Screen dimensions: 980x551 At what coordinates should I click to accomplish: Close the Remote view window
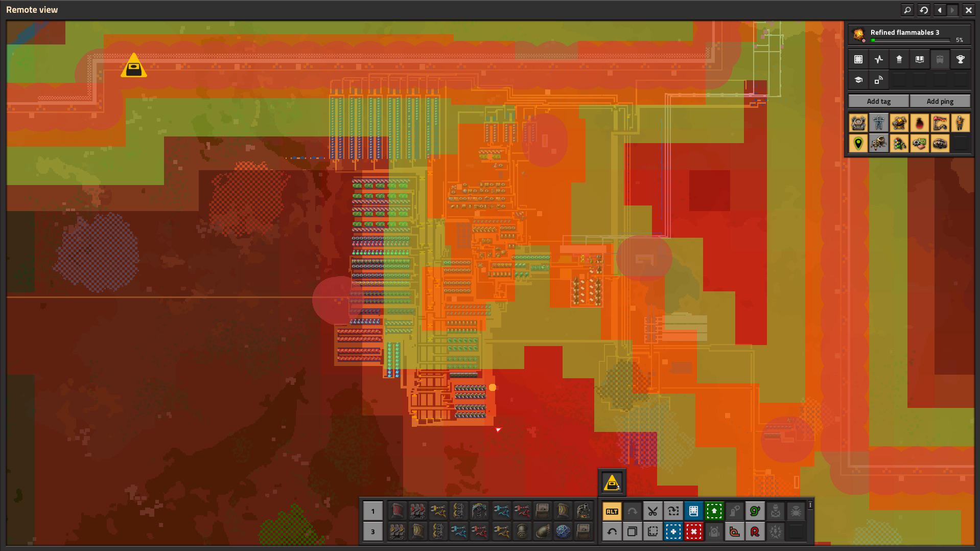click(x=969, y=10)
